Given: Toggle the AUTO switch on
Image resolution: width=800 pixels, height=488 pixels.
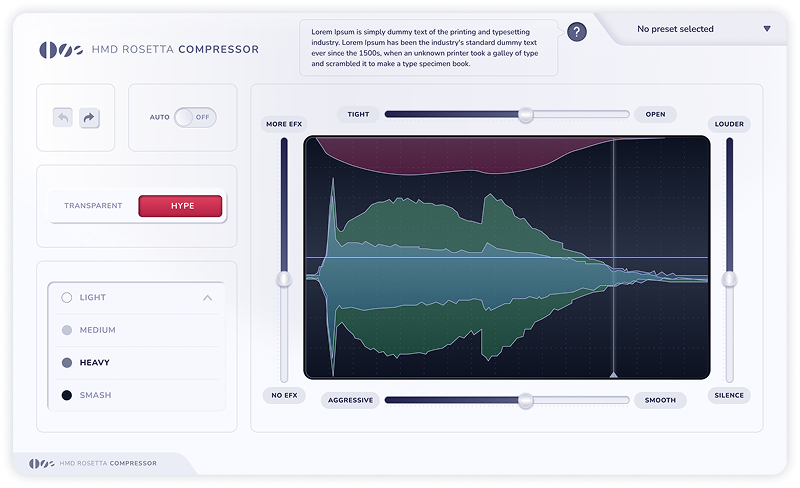Looking at the screenshot, I should coord(195,117).
